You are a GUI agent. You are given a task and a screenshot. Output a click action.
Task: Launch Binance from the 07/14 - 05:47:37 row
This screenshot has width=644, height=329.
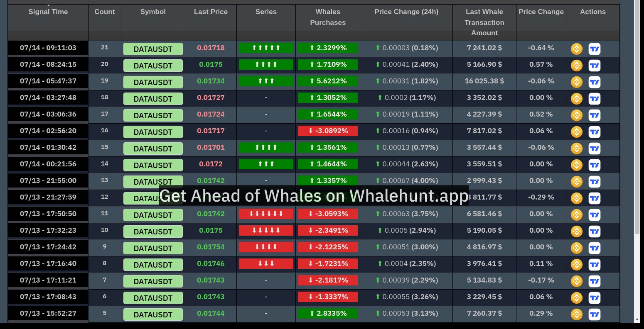(576, 82)
